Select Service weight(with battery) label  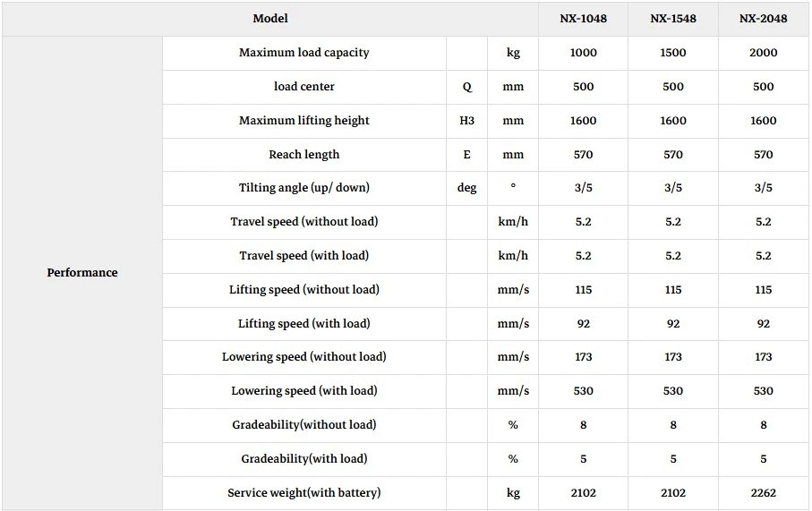pyautogui.click(x=304, y=492)
